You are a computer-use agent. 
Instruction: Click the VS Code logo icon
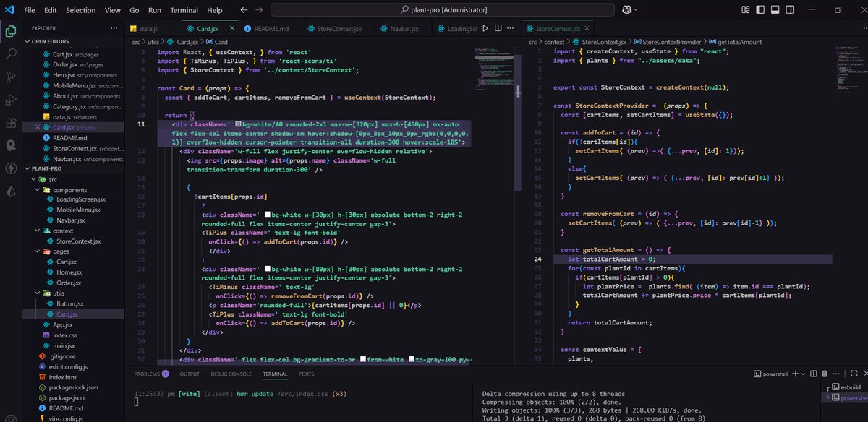[x=9, y=10]
